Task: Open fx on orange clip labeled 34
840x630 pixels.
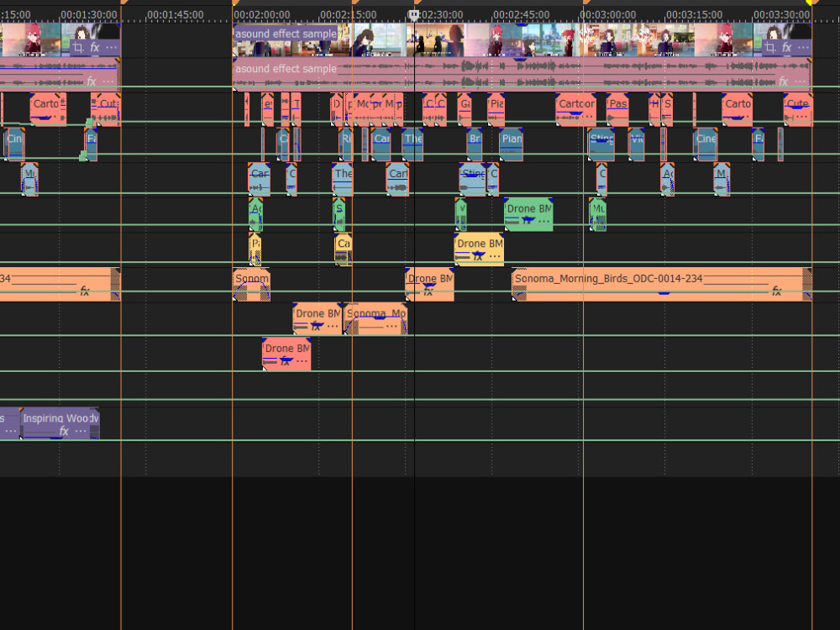Action: click(x=85, y=291)
